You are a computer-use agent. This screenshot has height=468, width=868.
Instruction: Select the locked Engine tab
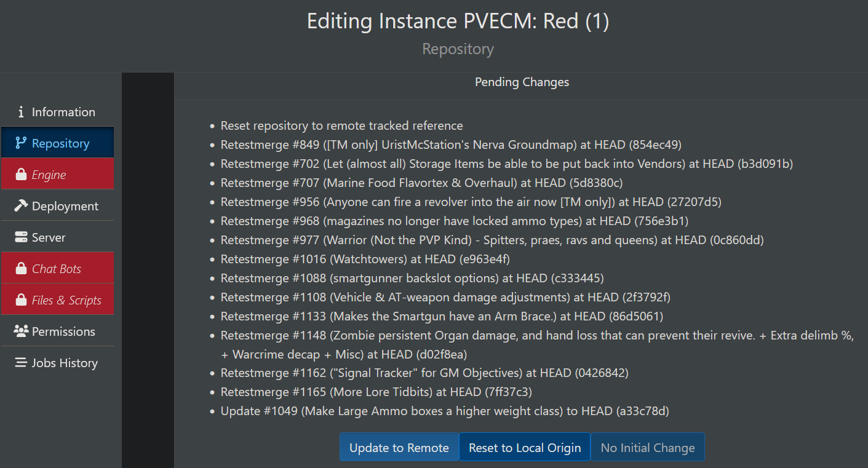point(49,175)
